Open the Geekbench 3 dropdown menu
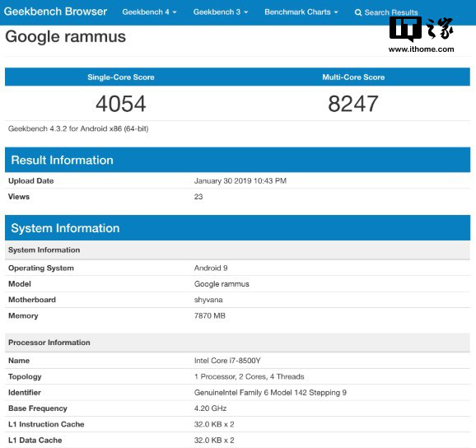This screenshot has width=476, height=448. coord(221,12)
